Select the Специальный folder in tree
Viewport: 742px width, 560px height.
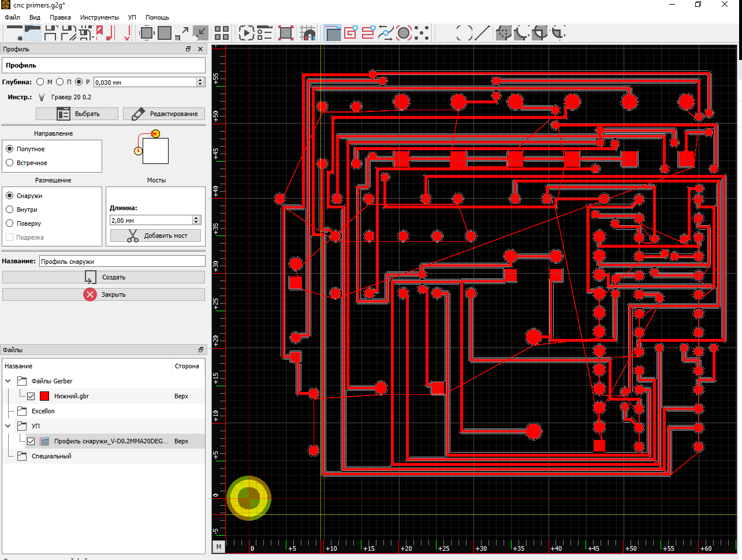point(51,456)
